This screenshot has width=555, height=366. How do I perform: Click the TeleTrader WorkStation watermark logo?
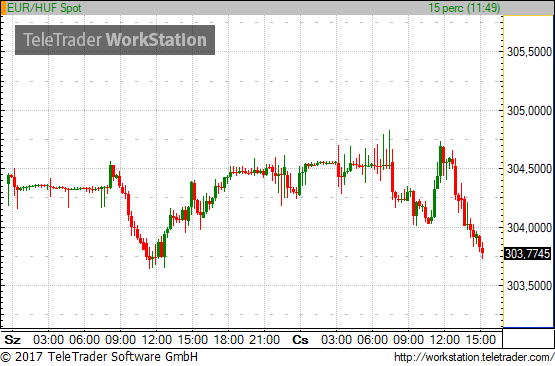[115, 40]
